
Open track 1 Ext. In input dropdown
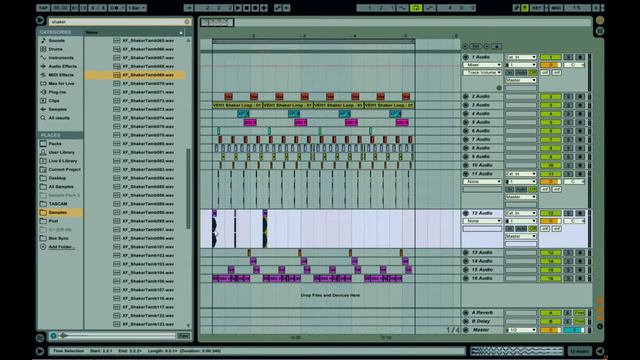pyautogui.click(x=521, y=57)
